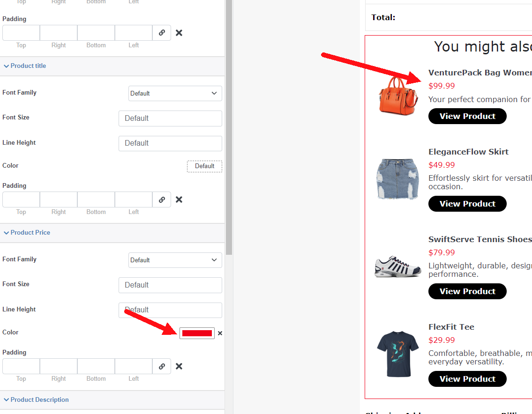Click the $99.99 price text
Image resolution: width=532 pixels, height=414 pixels.
coord(442,86)
